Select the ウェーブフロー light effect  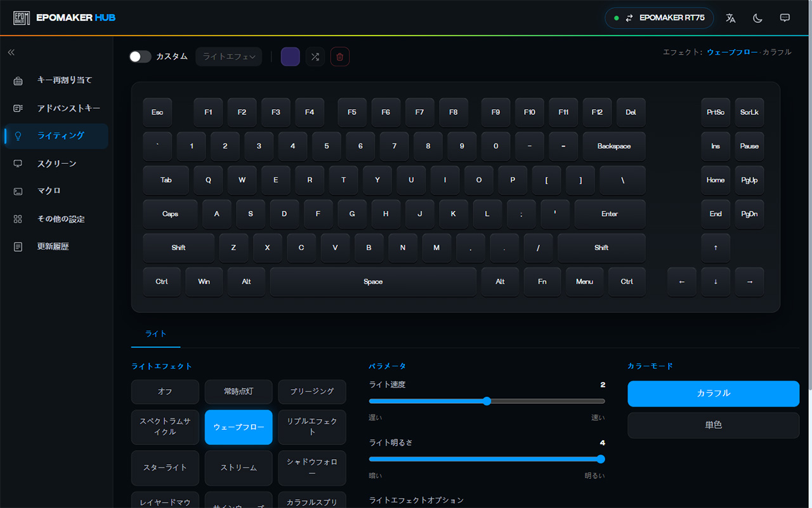(x=239, y=427)
